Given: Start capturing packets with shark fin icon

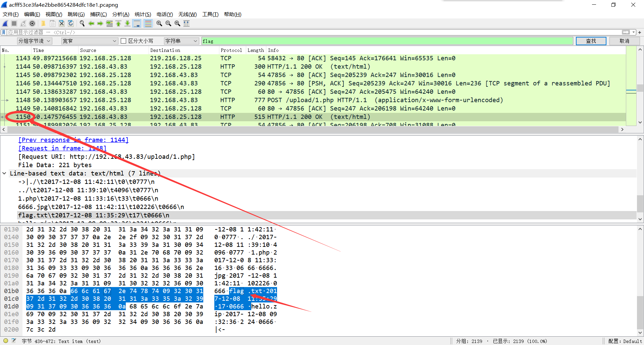Looking at the screenshot, I should [x=5, y=23].
